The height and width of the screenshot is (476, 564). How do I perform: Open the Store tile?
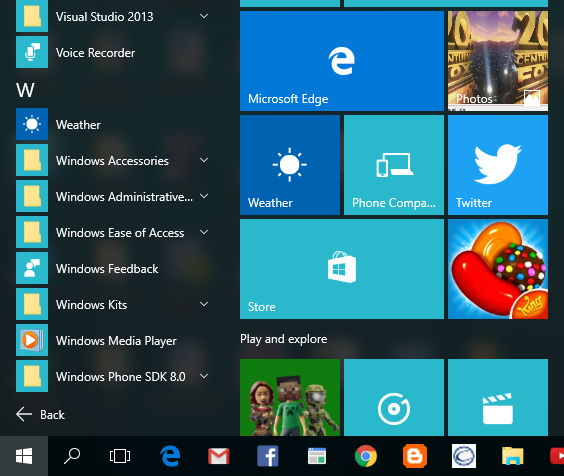pyautogui.click(x=342, y=269)
